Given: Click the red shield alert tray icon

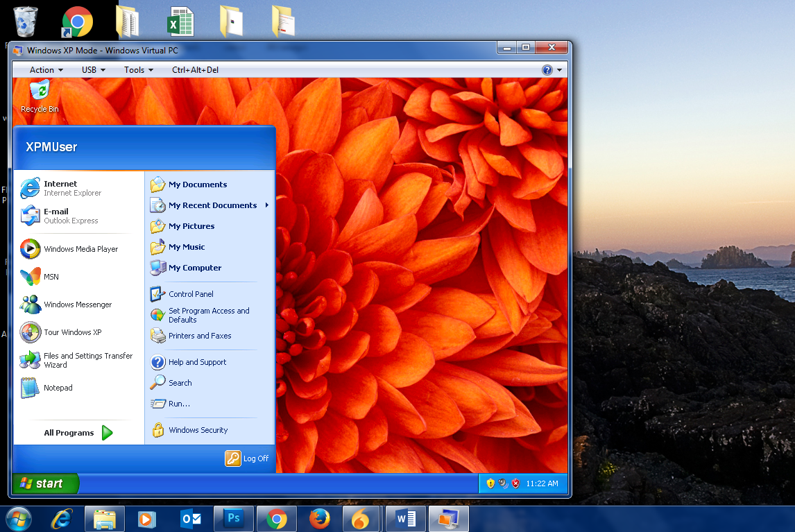Looking at the screenshot, I should pos(515,483).
